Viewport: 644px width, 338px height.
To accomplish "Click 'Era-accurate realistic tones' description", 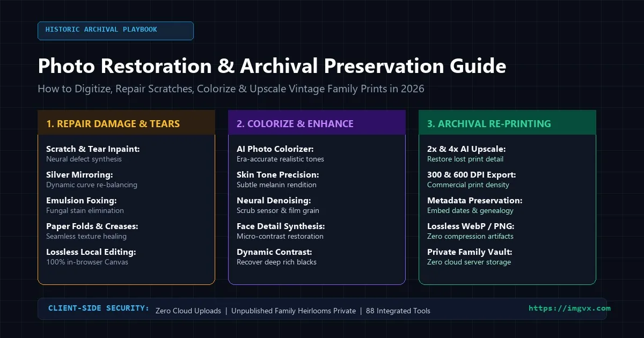I will point(280,159).
